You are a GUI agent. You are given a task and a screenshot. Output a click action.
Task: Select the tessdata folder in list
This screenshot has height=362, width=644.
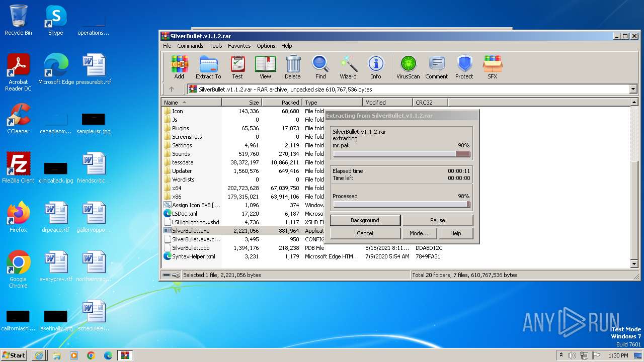coord(183,162)
